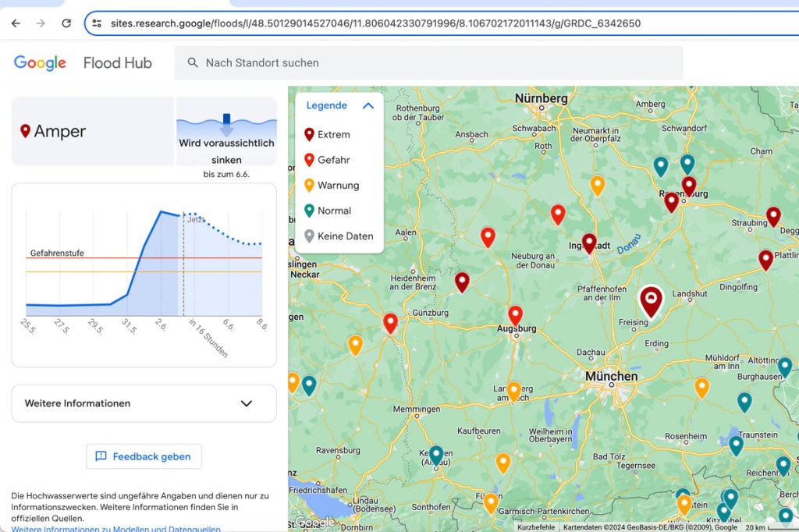The image size is (799, 532).
Task: Click the 'Normal' legend entry
Action: tap(328, 211)
